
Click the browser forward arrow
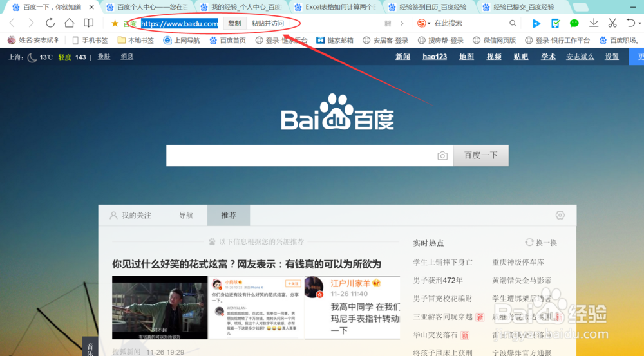coord(31,23)
